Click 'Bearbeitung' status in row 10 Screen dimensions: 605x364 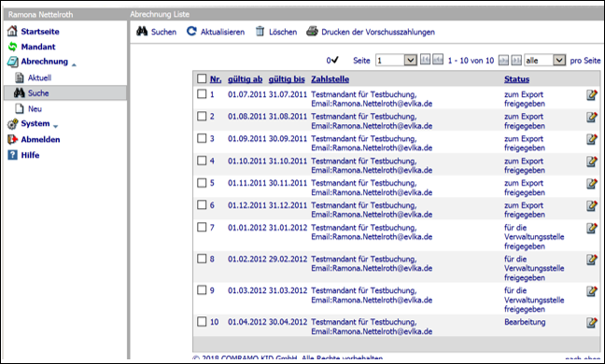coord(525,322)
